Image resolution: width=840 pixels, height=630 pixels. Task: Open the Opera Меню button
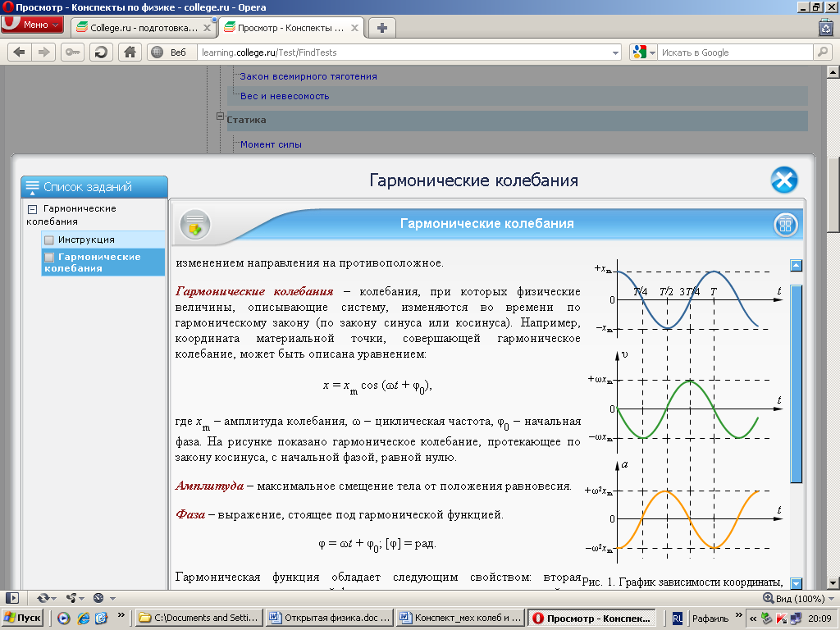(32, 25)
